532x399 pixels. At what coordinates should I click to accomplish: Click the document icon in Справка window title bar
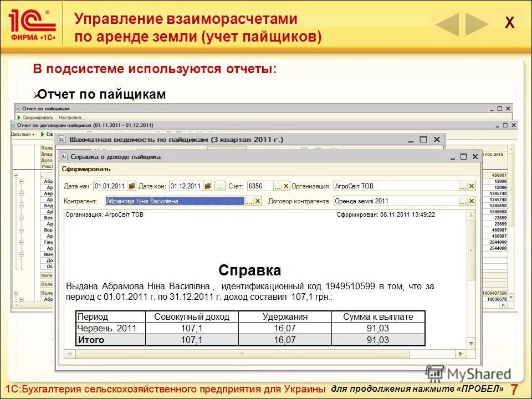point(63,157)
